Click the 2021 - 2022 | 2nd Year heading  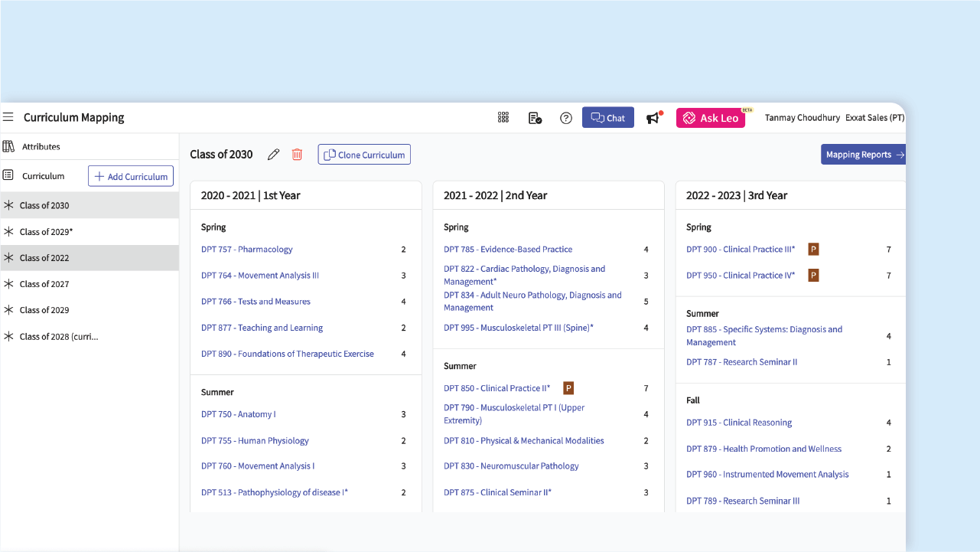(496, 195)
